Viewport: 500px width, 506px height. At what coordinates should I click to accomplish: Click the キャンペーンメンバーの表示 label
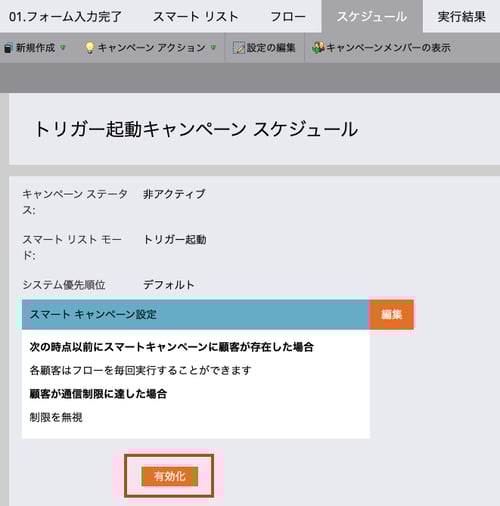click(x=388, y=48)
